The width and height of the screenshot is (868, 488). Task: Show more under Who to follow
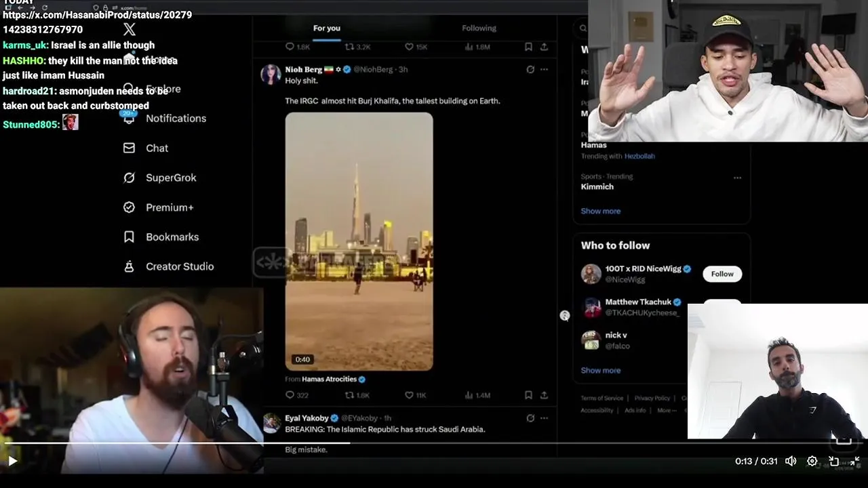click(600, 370)
